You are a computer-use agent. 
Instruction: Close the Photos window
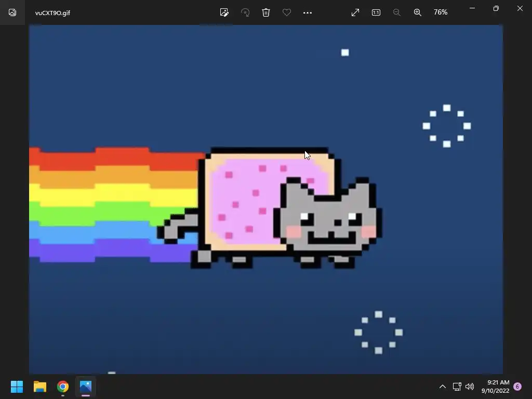pos(520,8)
